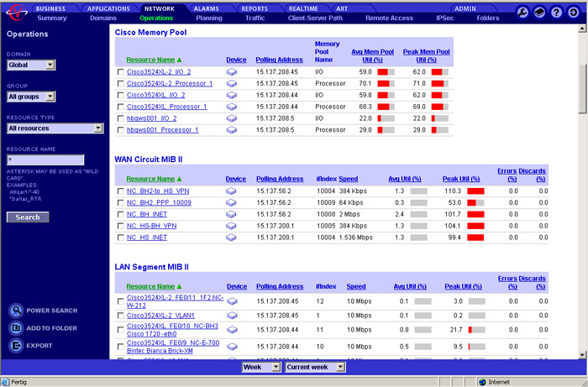Open device icon for hbgws001_Processor_1
Viewport: 588px width, 387px height.
pos(232,130)
